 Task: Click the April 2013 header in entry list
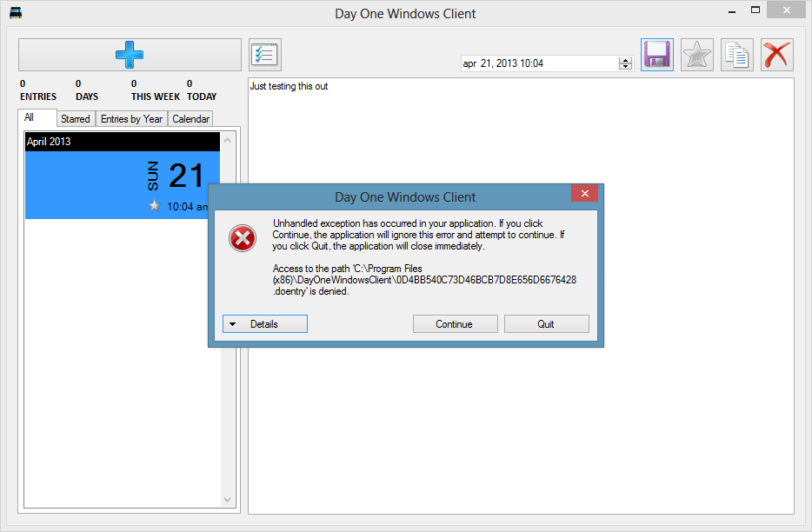tap(123, 142)
